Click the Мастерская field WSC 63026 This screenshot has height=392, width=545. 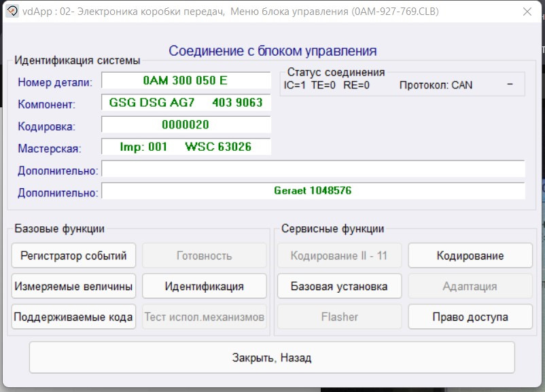click(x=186, y=147)
